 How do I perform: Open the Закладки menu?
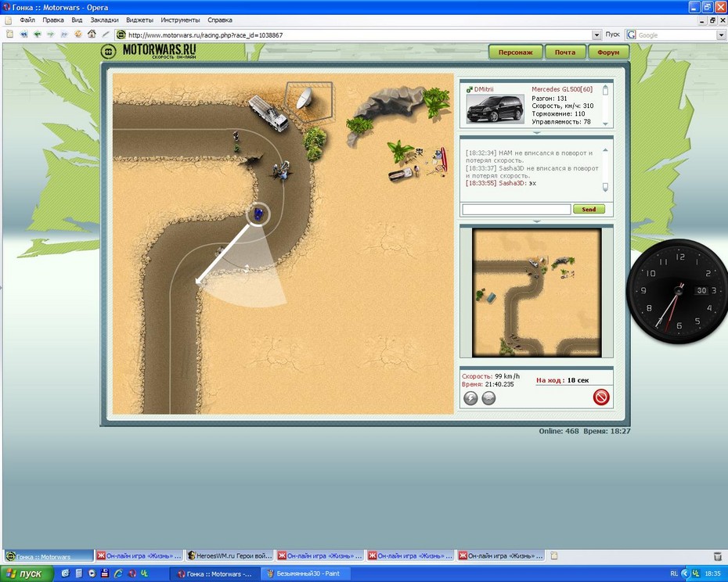click(x=104, y=20)
